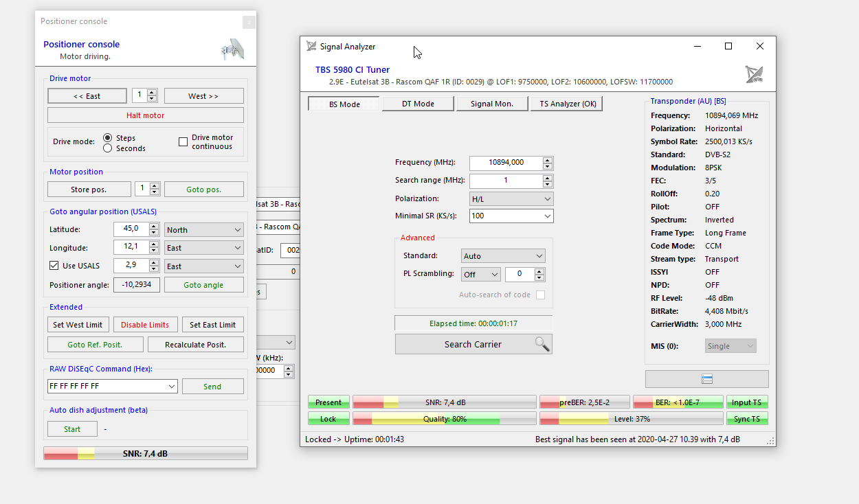Select the Seconds drive mode
Viewport: 859px width, 504px height.
tap(107, 148)
